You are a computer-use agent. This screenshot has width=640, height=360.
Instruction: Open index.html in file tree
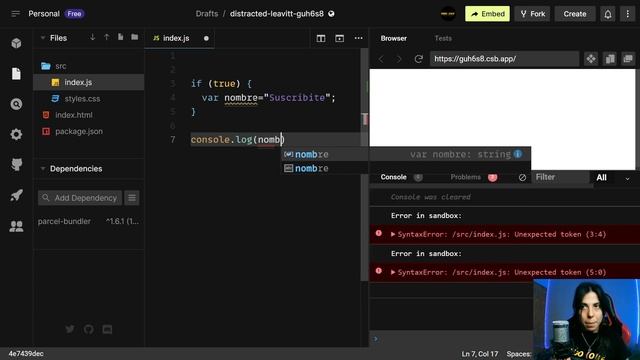(x=88, y=115)
